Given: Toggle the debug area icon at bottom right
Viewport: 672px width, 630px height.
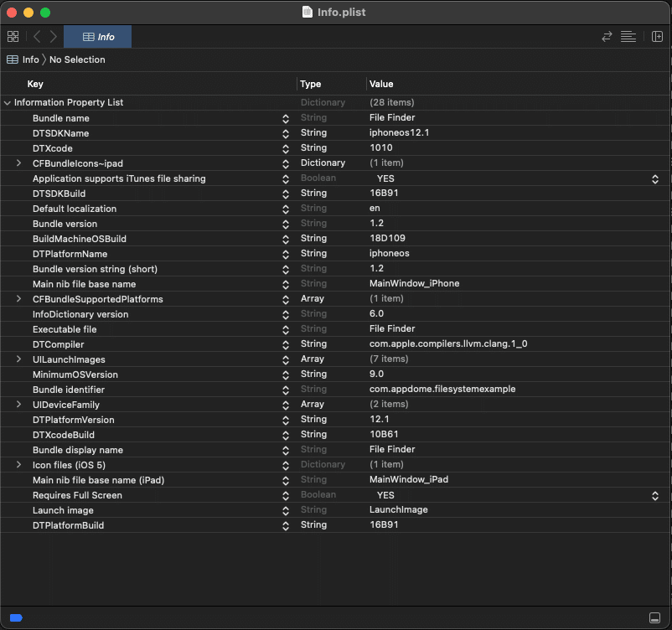Looking at the screenshot, I should [654, 617].
